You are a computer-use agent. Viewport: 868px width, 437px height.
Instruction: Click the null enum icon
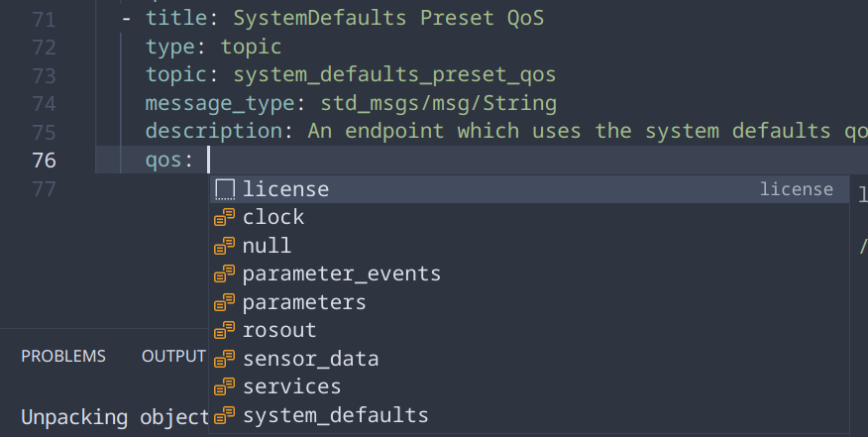pyautogui.click(x=224, y=246)
